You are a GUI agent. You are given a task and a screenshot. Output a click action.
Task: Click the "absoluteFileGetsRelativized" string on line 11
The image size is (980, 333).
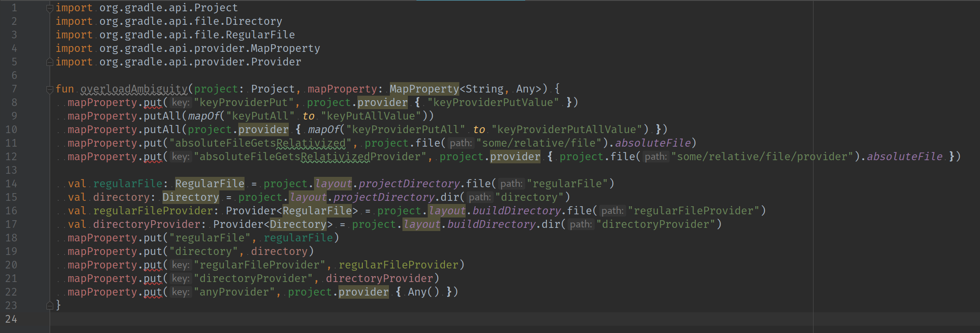click(260, 143)
